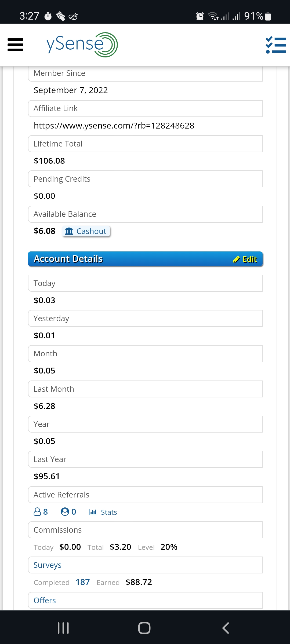
Task: Tap the Android recent apps button
Action: pos(63,628)
